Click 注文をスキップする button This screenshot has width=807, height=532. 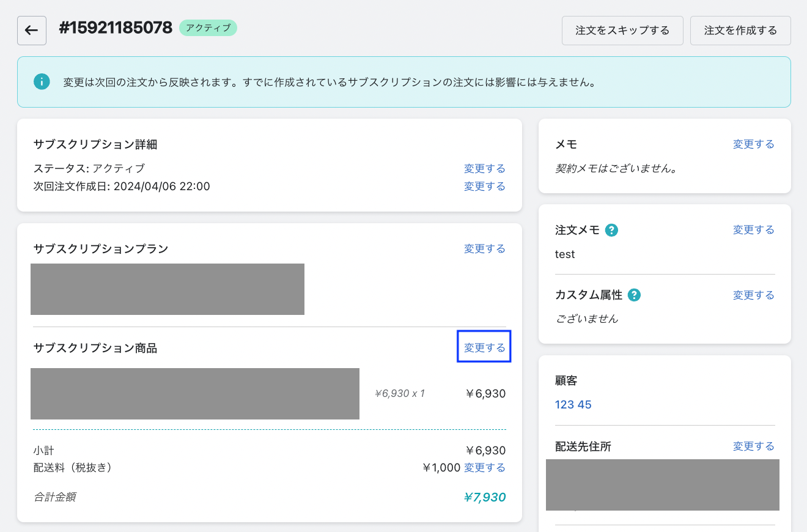click(622, 31)
